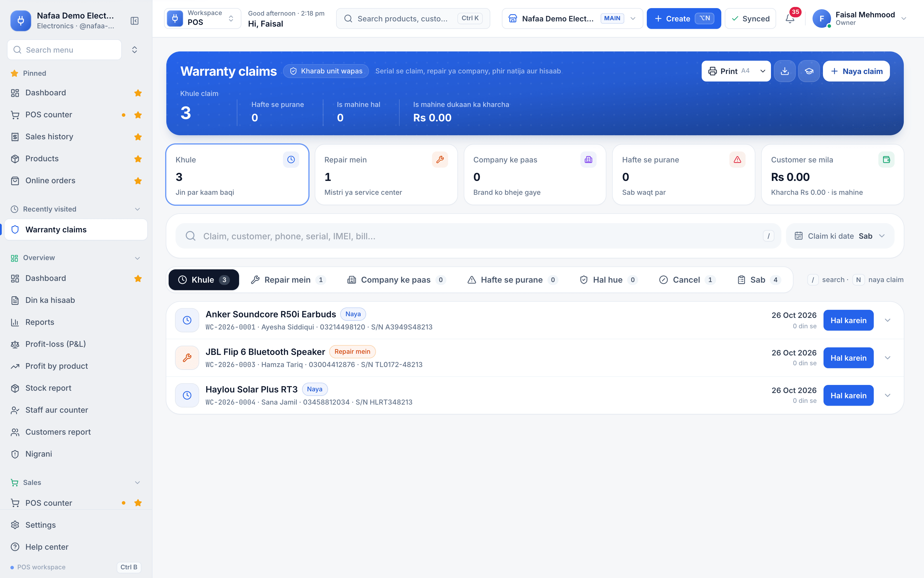The width and height of the screenshot is (924, 578).
Task: Focus the claim search field
Action: [x=478, y=236]
